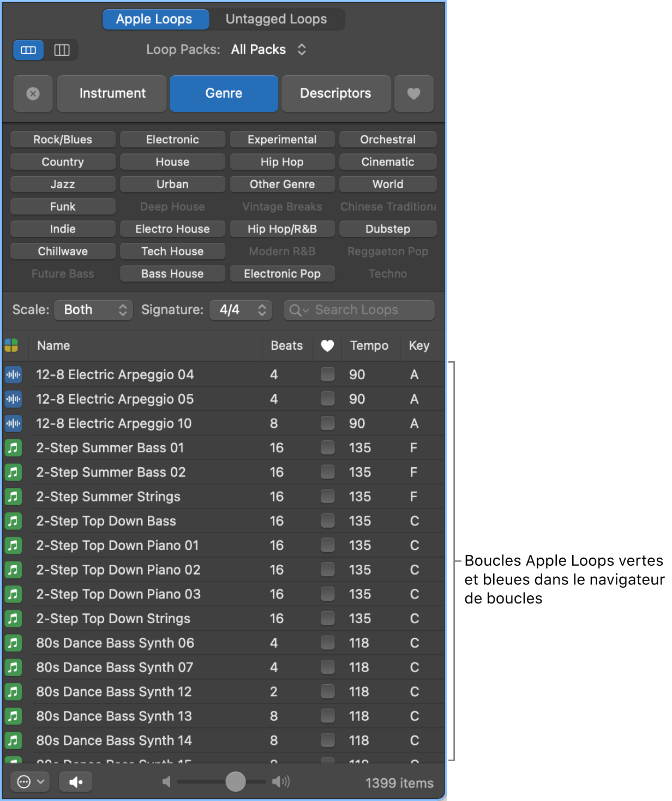Filter by Orchestral genre
672x801 pixels.
388,140
